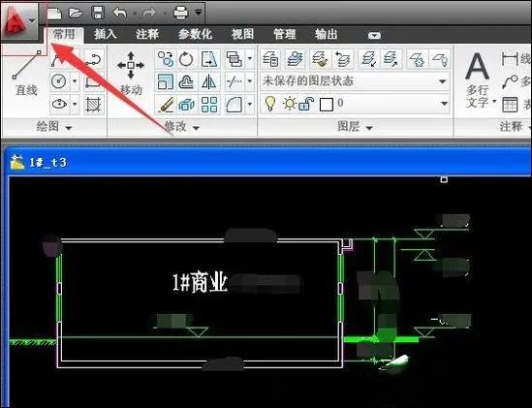Select the Circle drawing tool

pos(59,81)
